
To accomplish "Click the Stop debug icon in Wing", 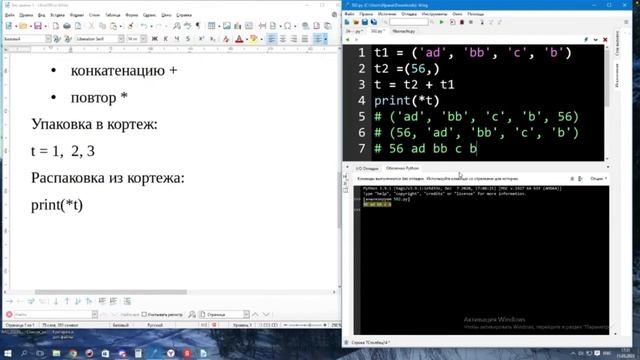I will pos(462,22).
